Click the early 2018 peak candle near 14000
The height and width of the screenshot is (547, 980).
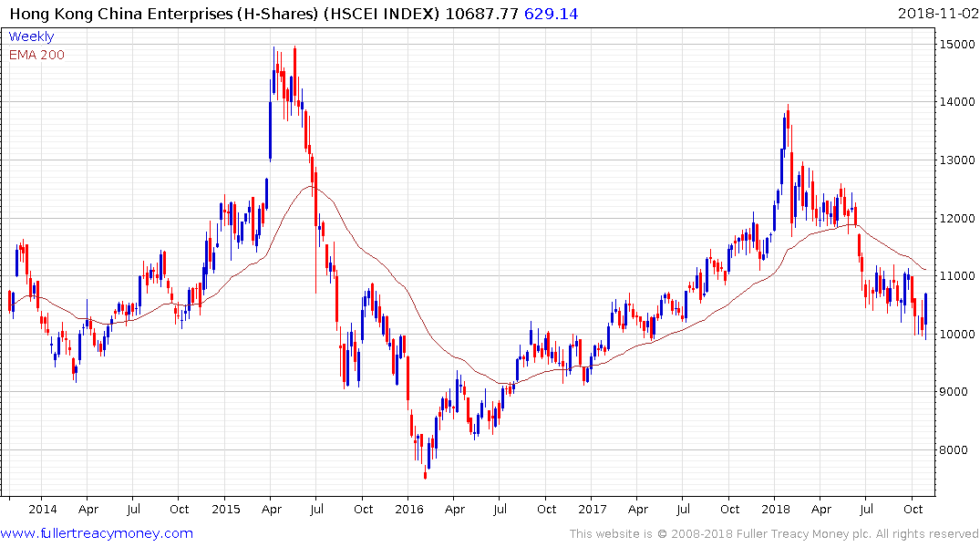click(x=787, y=119)
